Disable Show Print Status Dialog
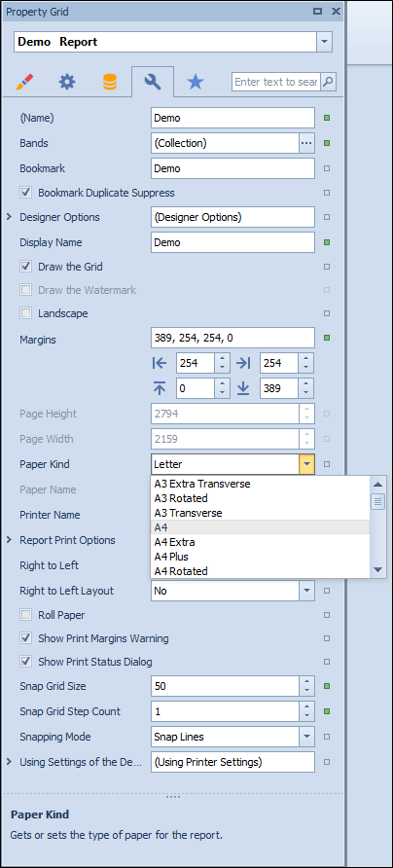The height and width of the screenshot is (868, 393). click(26, 662)
